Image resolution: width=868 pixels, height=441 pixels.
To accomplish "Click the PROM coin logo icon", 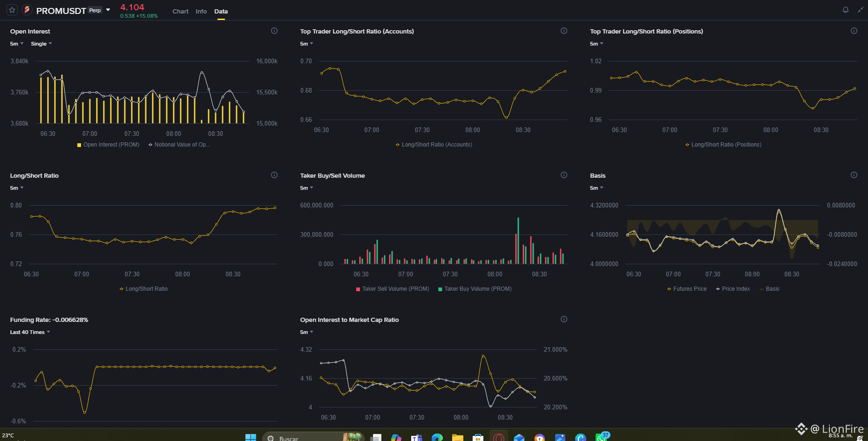I will [27, 10].
